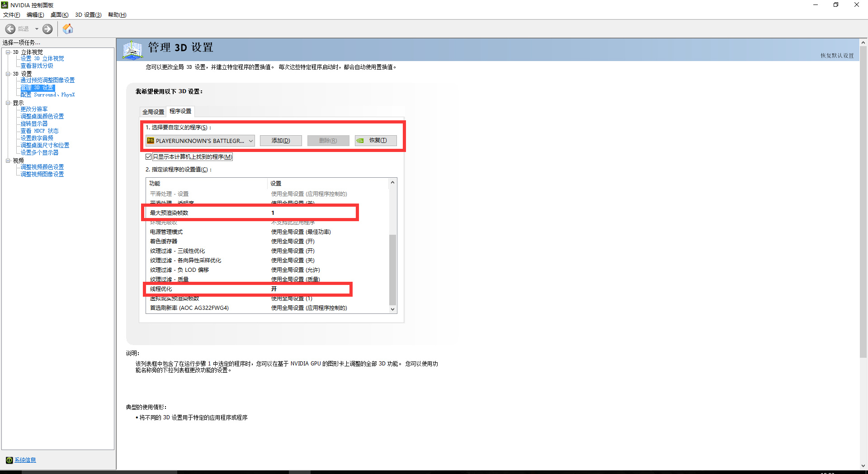Click the Back arrow icon in toolbar
Screen dimensions: 868x474
pos(10,29)
